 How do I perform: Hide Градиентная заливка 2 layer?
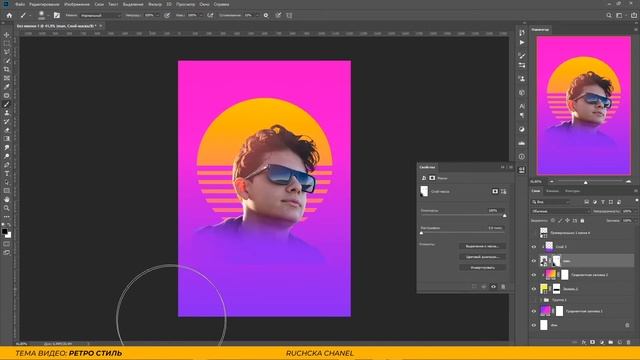533,275
